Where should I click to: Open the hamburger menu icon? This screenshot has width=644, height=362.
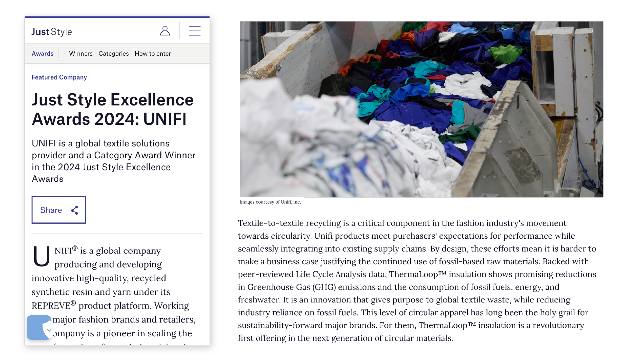coord(194,31)
